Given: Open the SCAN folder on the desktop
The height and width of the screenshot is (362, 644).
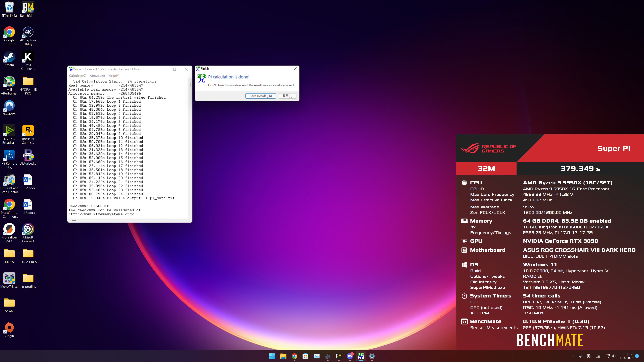Looking at the screenshot, I should click(x=9, y=305).
